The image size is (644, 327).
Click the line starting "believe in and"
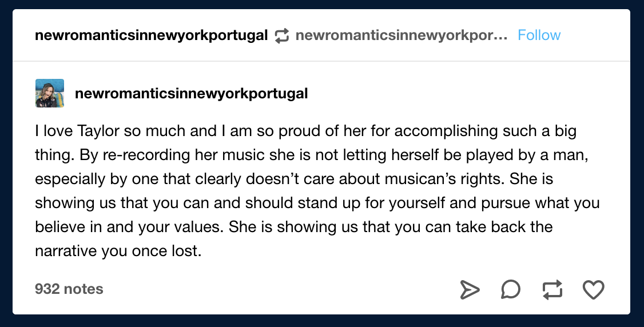[293, 227]
